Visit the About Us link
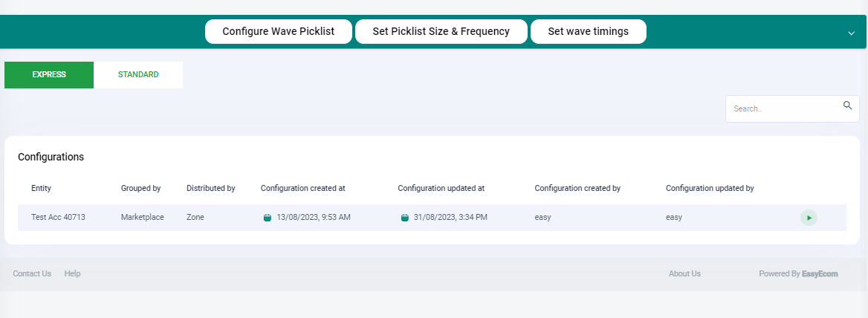The image size is (868, 318). (x=684, y=273)
